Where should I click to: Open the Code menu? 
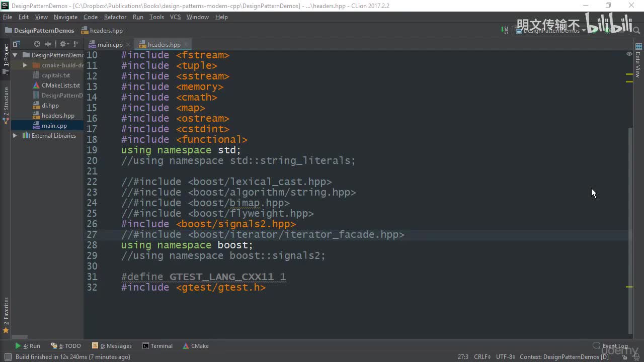pos(91,17)
